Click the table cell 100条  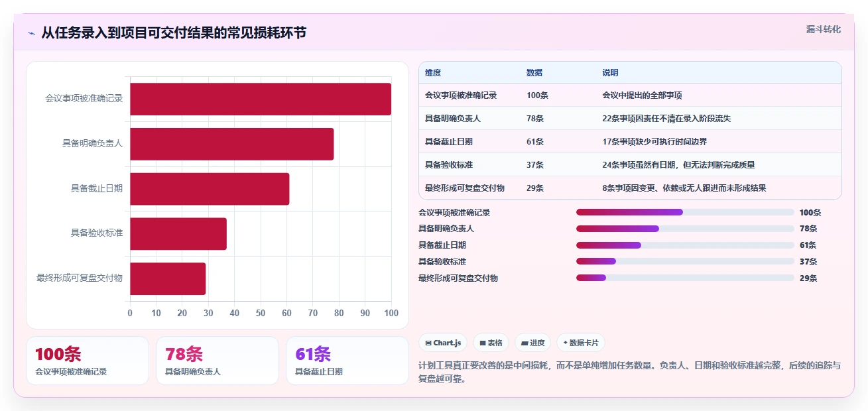coord(537,95)
